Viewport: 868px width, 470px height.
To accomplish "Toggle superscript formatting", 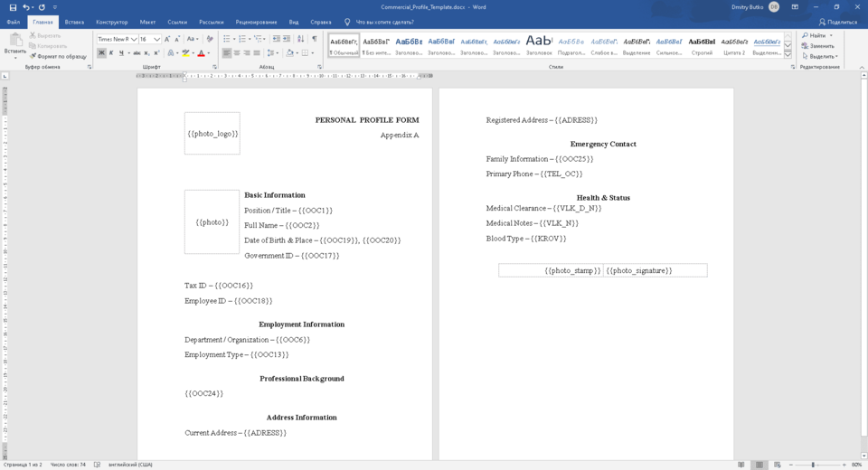I will coord(156,53).
